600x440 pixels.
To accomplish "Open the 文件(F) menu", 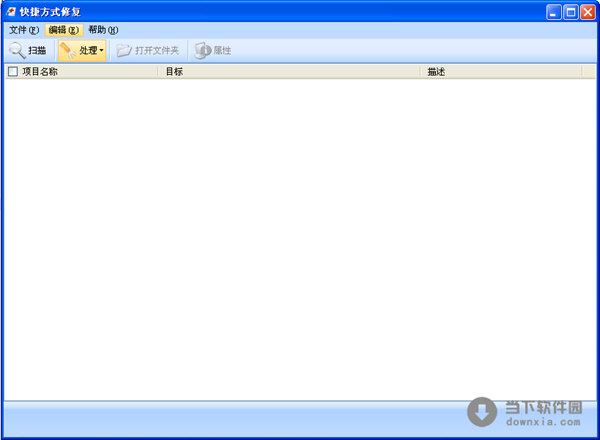I will click(24, 30).
